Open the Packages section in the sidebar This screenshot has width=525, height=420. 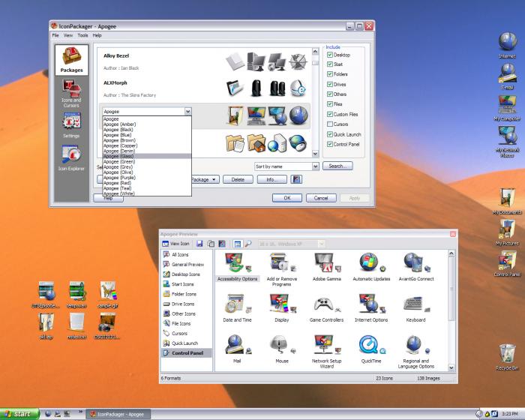(71, 60)
